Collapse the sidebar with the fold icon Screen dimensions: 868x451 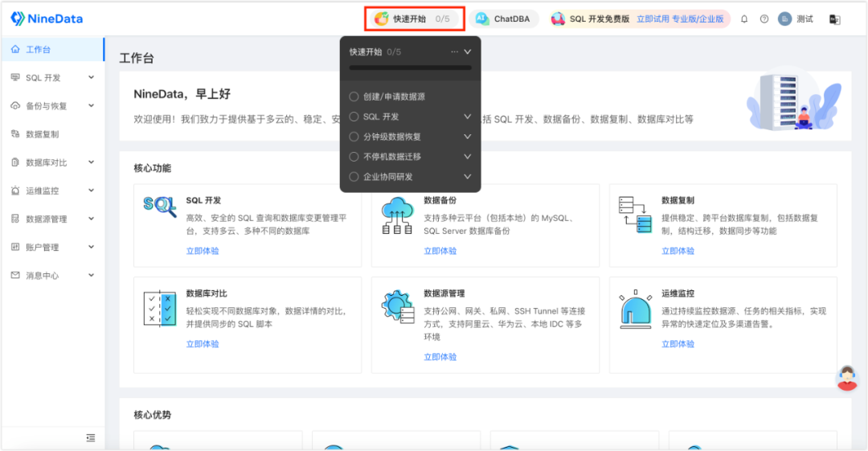coord(91,437)
